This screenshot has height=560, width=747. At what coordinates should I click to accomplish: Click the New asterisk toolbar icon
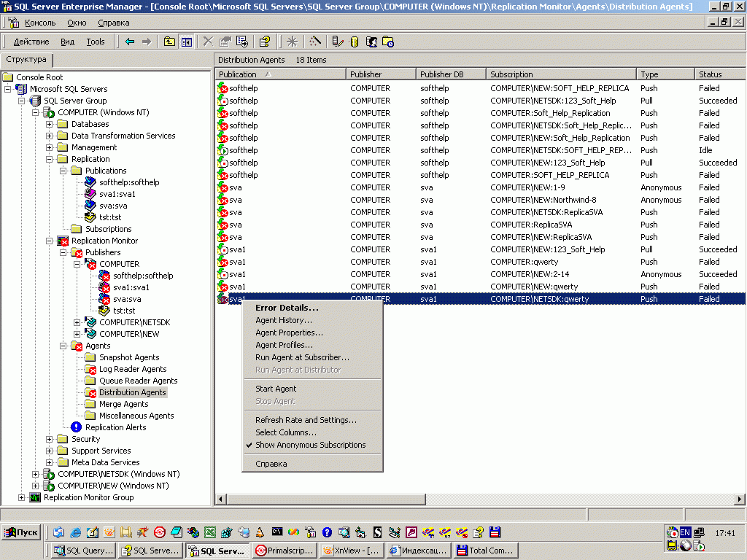(x=292, y=42)
